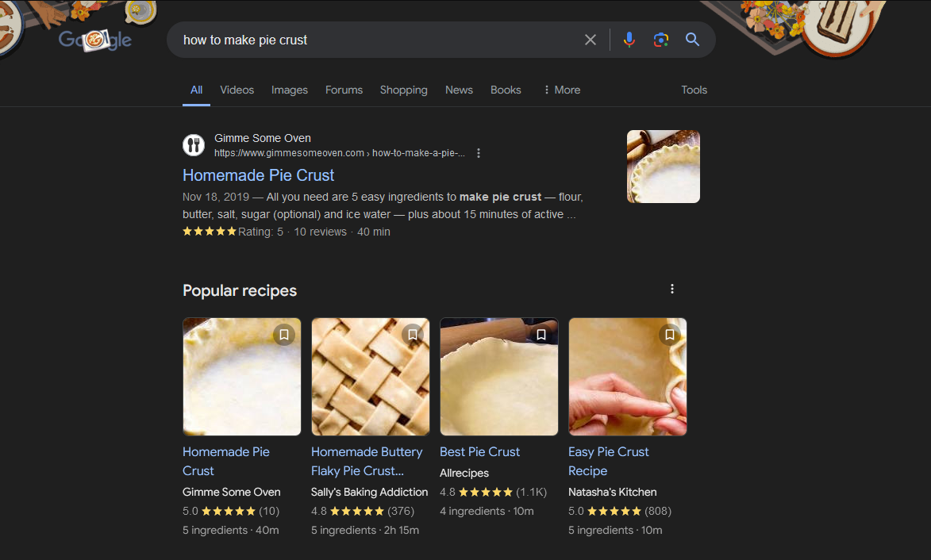Open Google Lens image search
This screenshot has width=931, height=560.
click(660, 40)
